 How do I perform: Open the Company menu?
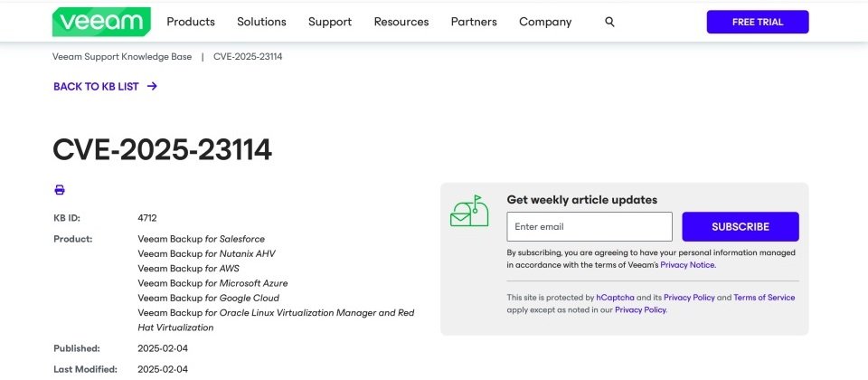545,22
